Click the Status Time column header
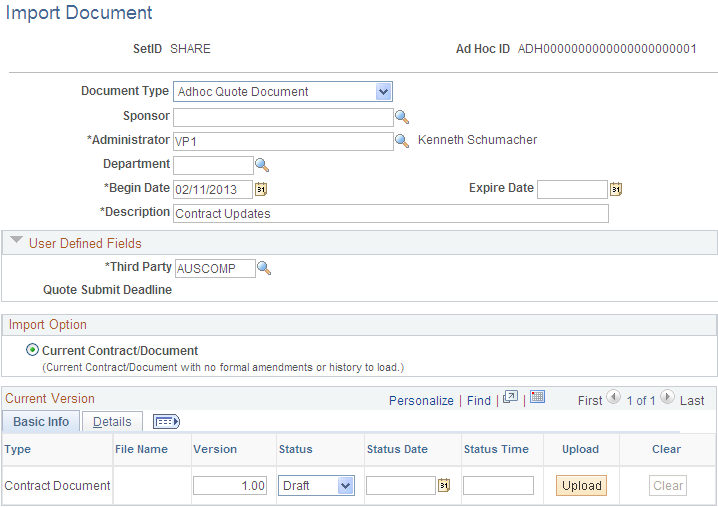The image size is (718, 507). point(496,449)
